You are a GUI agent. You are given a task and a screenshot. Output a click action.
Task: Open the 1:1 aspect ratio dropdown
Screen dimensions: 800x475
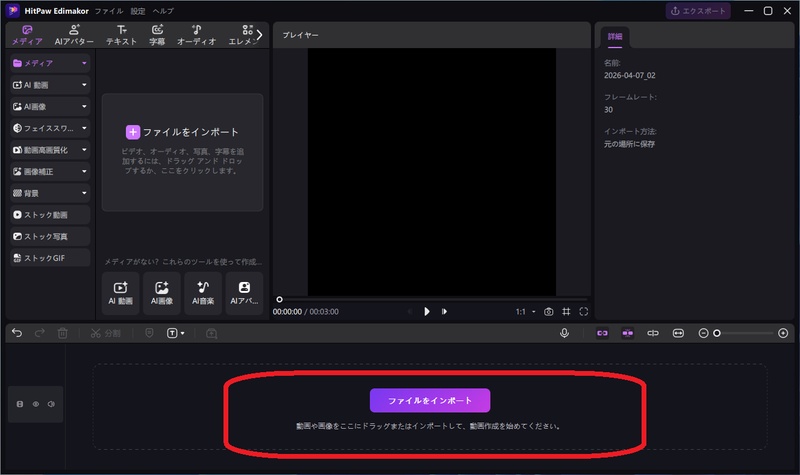[x=526, y=312]
